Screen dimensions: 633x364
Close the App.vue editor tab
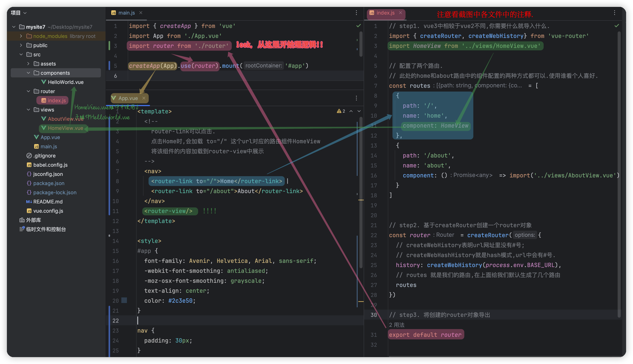(144, 98)
